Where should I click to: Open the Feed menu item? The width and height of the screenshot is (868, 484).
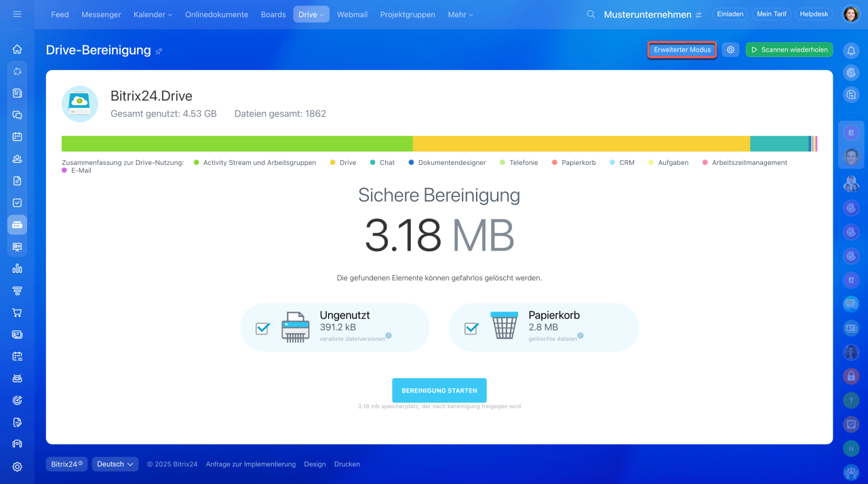point(60,14)
